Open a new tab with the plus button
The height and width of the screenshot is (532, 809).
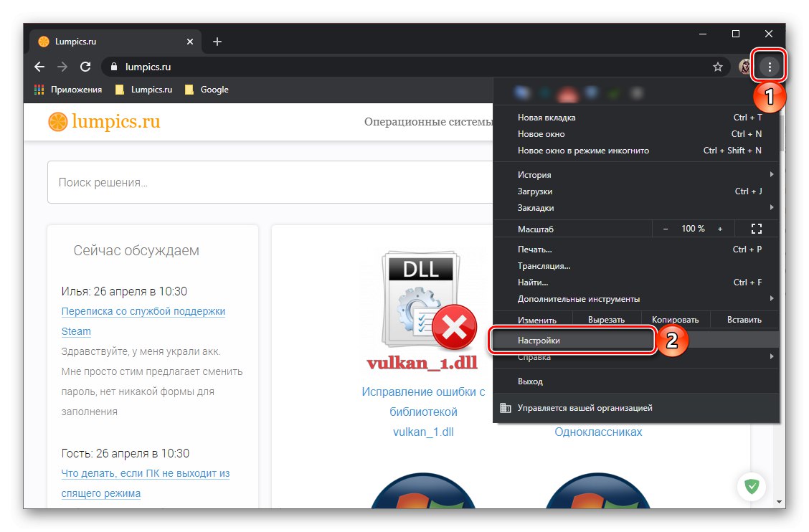pos(217,42)
